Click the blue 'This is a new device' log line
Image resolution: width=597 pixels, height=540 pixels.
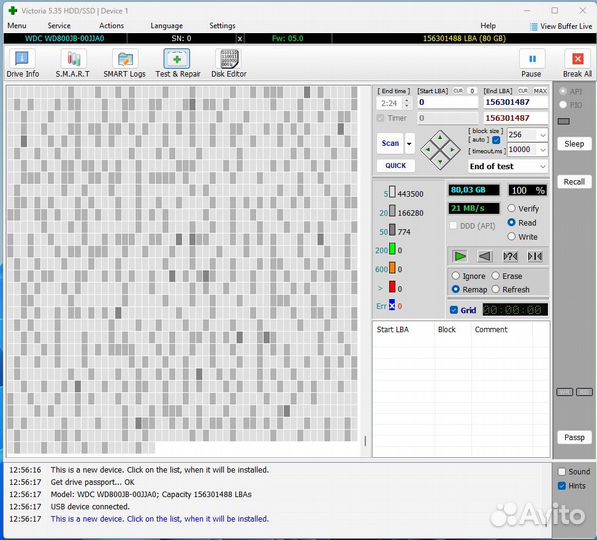160,519
